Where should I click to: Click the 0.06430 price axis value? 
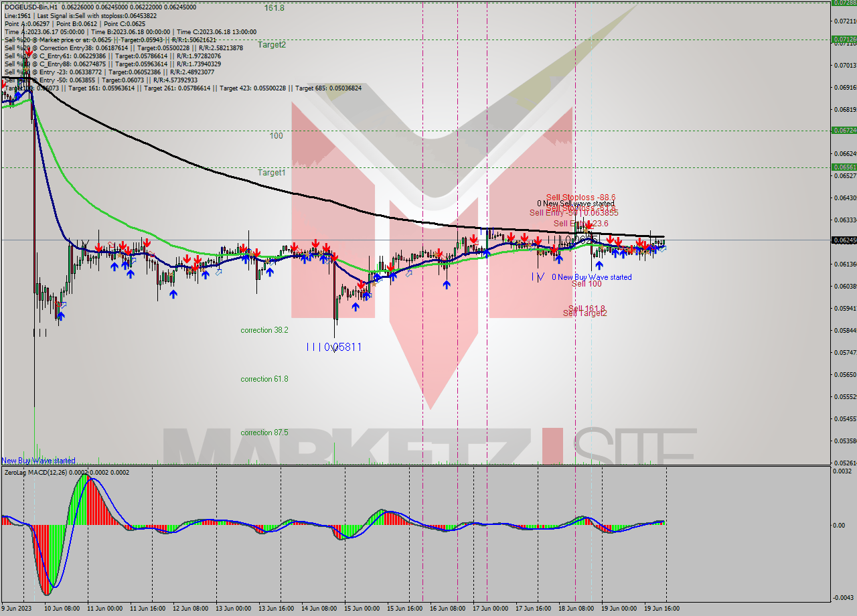(x=846, y=198)
